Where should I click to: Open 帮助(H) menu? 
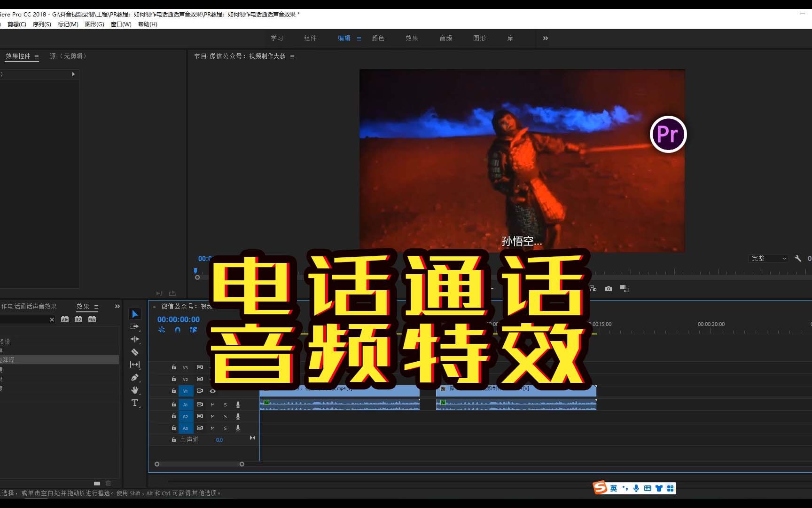click(x=148, y=24)
